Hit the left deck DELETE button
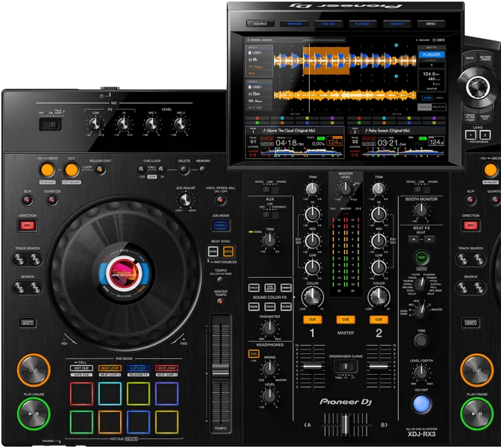 184,169
